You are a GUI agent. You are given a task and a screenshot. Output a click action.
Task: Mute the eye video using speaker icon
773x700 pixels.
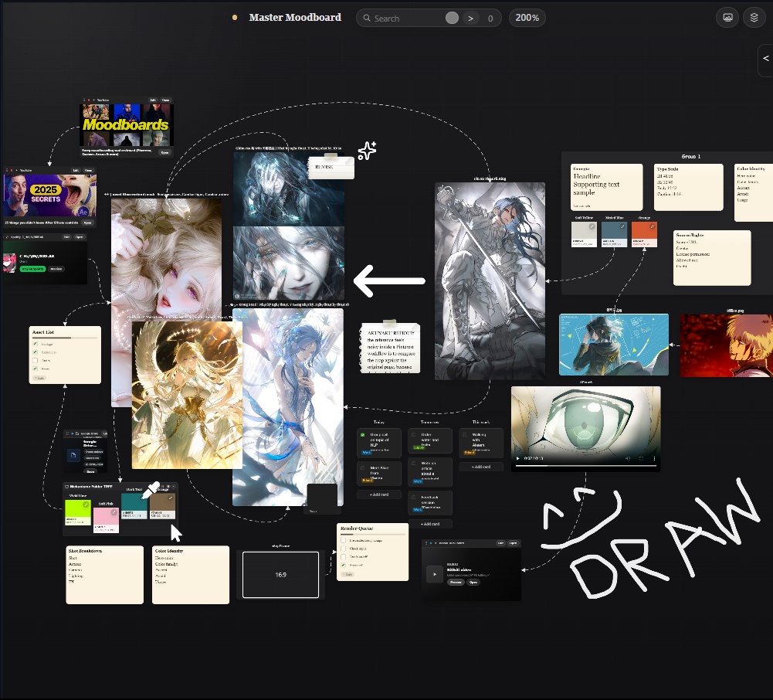point(628,458)
